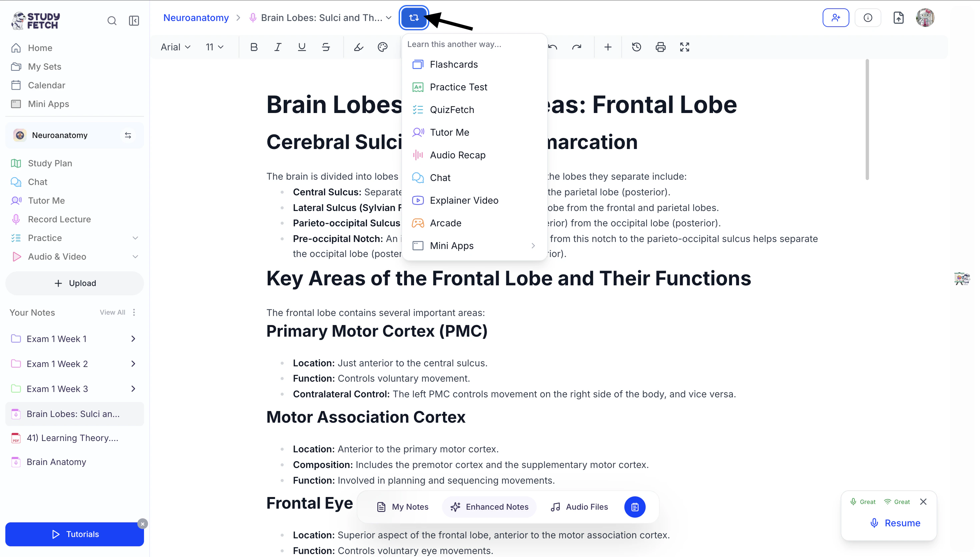Expand the Exam 1 Week 2 folder
980x557 pixels.
click(133, 364)
